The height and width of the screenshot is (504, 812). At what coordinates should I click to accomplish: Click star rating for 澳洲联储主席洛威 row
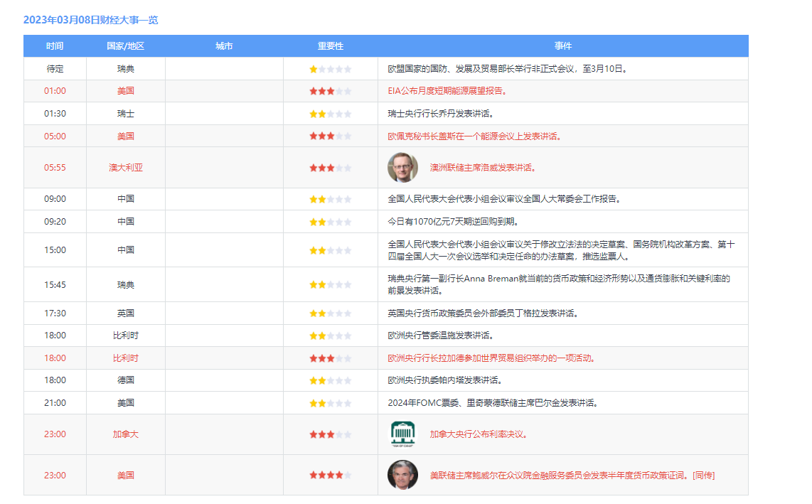(331, 168)
